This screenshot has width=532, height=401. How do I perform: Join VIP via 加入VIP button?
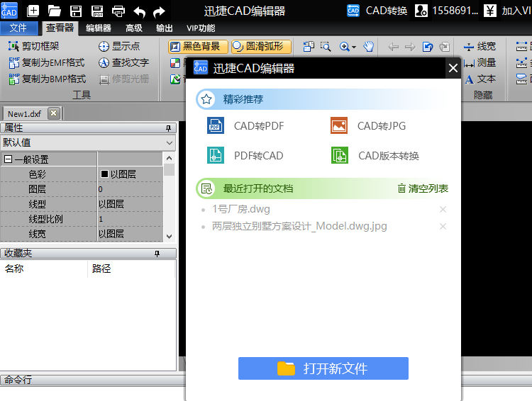point(507,11)
